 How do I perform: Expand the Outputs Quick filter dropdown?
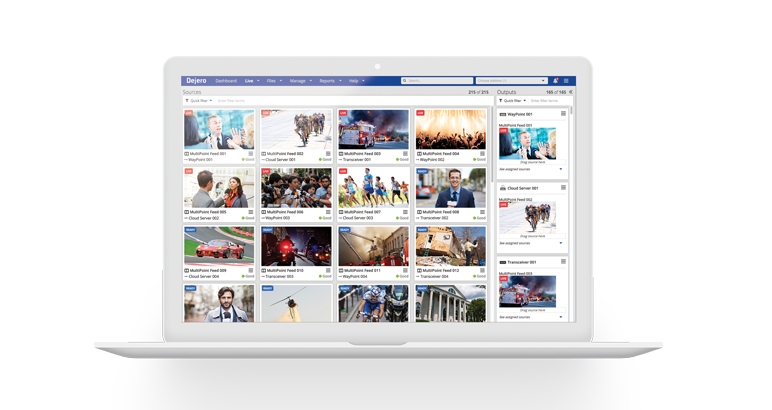(x=512, y=101)
